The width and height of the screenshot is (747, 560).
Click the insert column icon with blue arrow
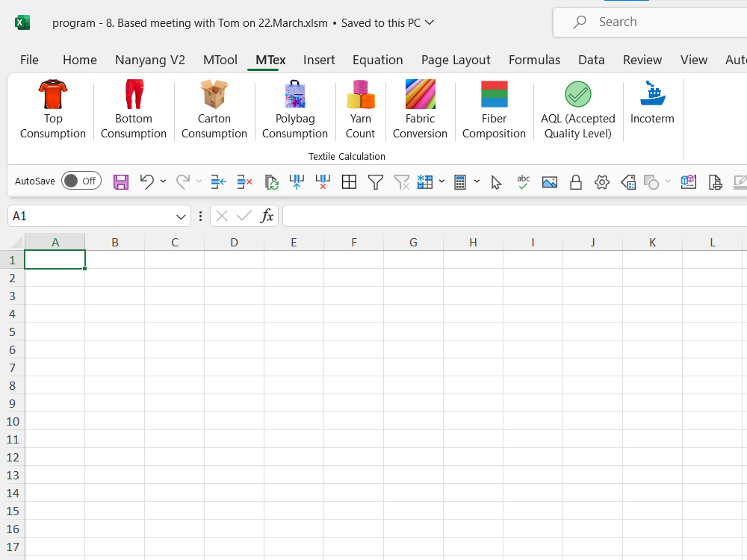pyautogui.click(x=297, y=181)
